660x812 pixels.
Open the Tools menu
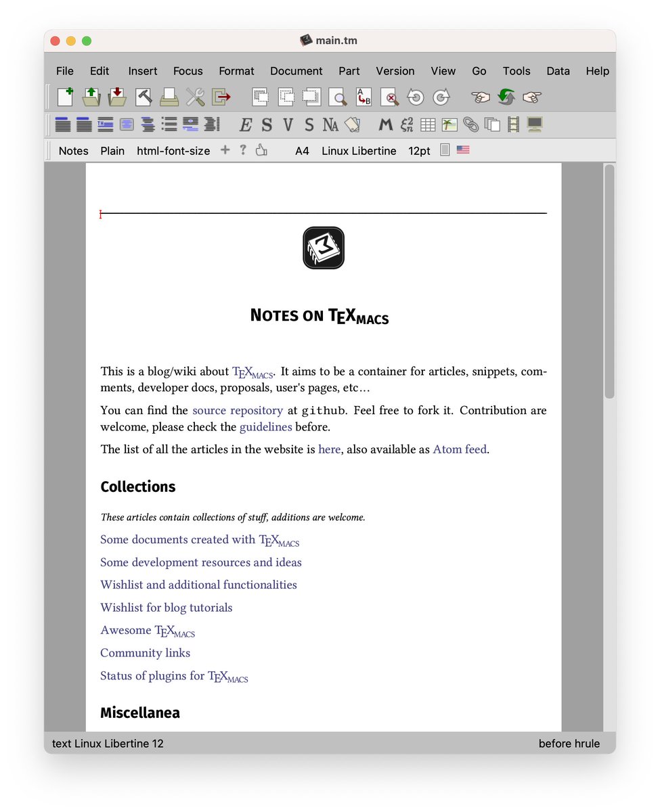click(516, 71)
